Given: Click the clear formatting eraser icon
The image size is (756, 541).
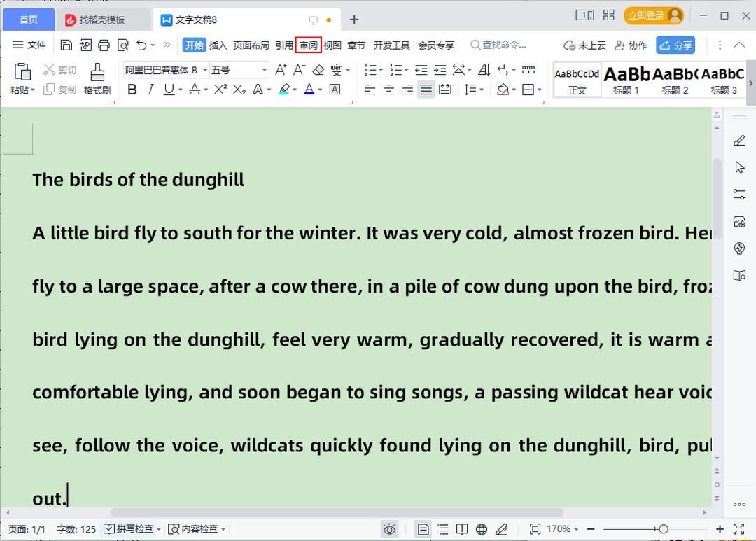Looking at the screenshot, I should [318, 70].
